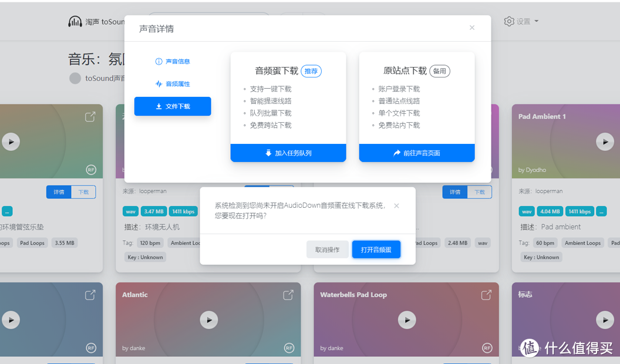The image size is (620, 364).
Task: Click 'by danke' on Waterbells Pad Loop card
Action: click(332, 348)
